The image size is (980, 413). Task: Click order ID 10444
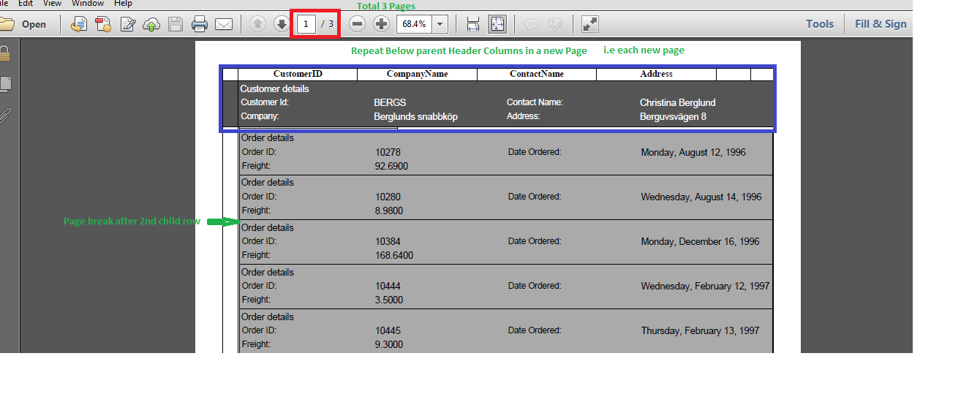click(388, 287)
